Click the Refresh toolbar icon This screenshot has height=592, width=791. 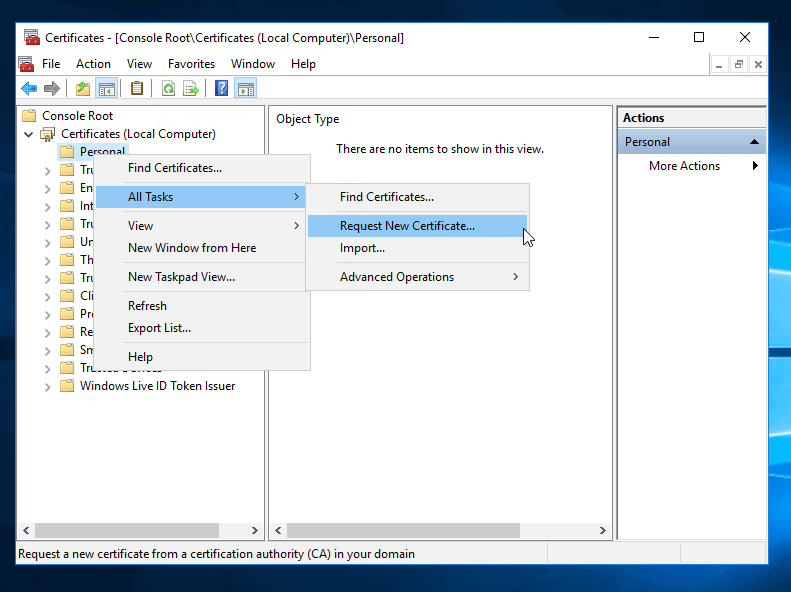(168, 89)
